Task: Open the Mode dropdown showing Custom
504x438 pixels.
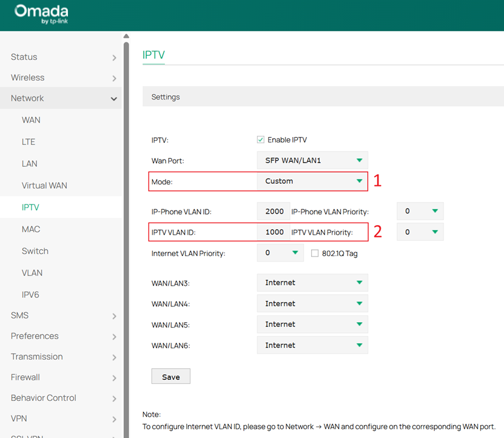Action: pyautogui.click(x=312, y=181)
